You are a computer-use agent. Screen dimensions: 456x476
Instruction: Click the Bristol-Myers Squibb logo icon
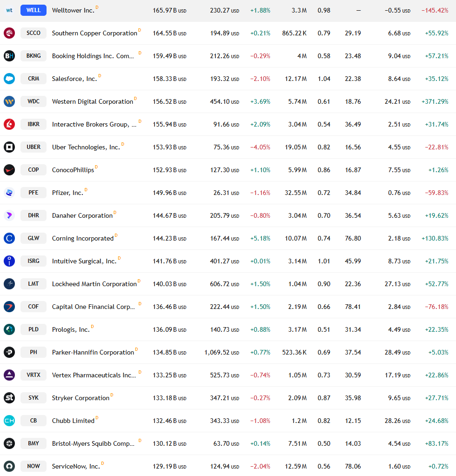(9, 443)
